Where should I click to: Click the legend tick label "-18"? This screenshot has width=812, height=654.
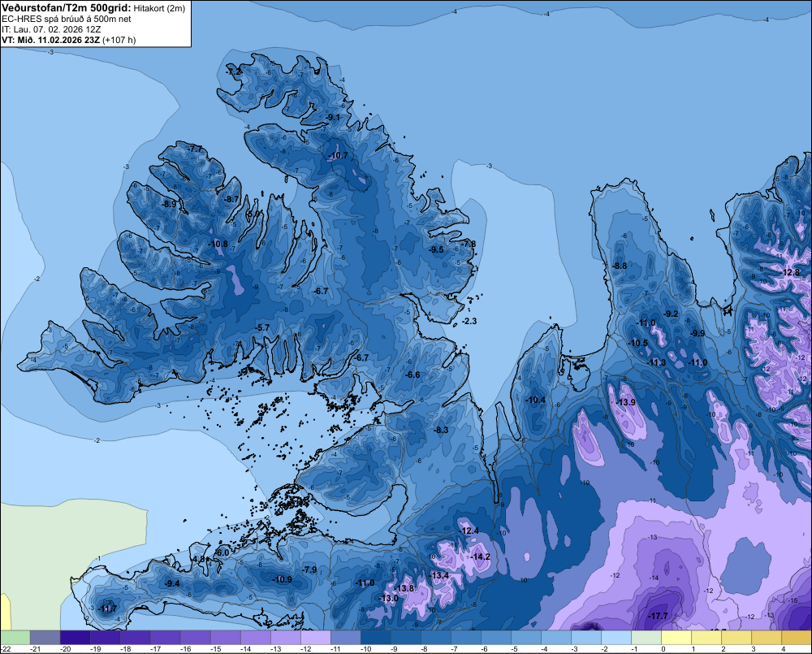tap(125, 649)
